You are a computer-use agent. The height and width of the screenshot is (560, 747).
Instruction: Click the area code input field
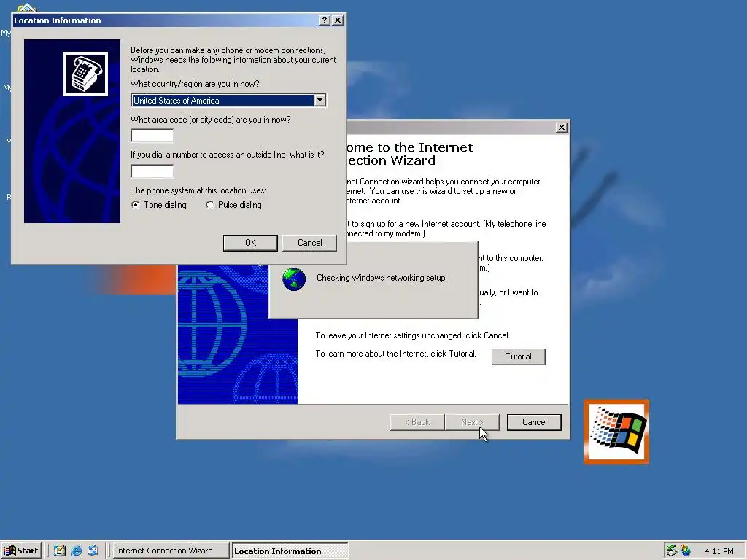coord(152,136)
